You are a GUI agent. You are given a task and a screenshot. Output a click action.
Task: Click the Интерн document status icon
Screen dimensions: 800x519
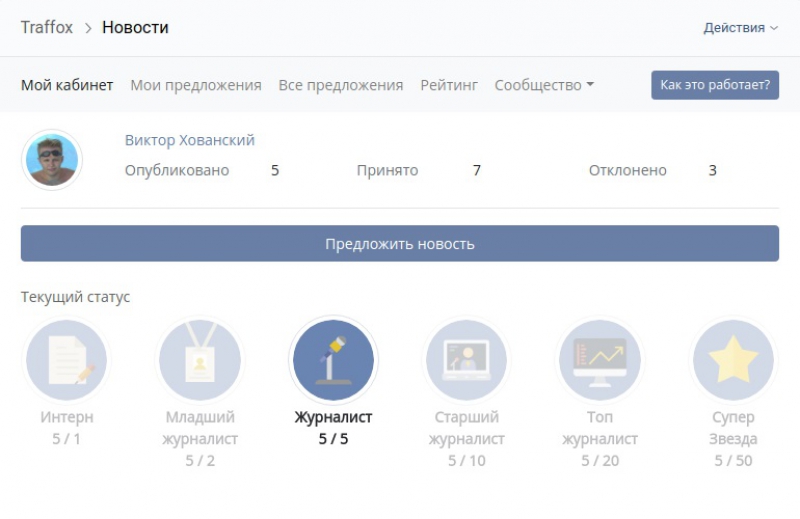coord(66,360)
